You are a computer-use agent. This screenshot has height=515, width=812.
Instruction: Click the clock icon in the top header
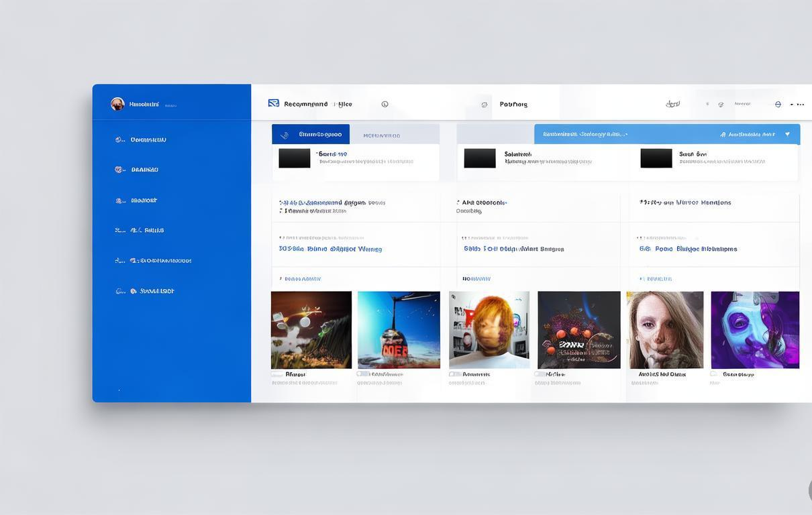click(385, 104)
